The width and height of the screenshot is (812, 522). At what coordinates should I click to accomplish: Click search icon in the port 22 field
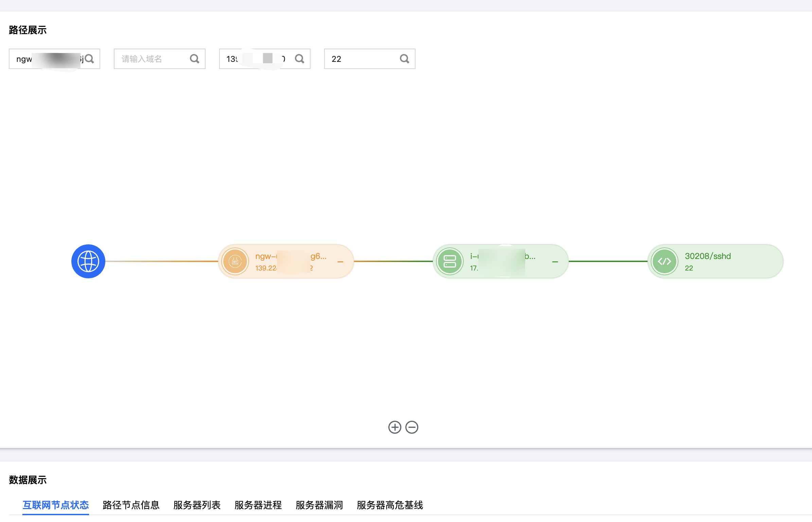[x=404, y=59]
